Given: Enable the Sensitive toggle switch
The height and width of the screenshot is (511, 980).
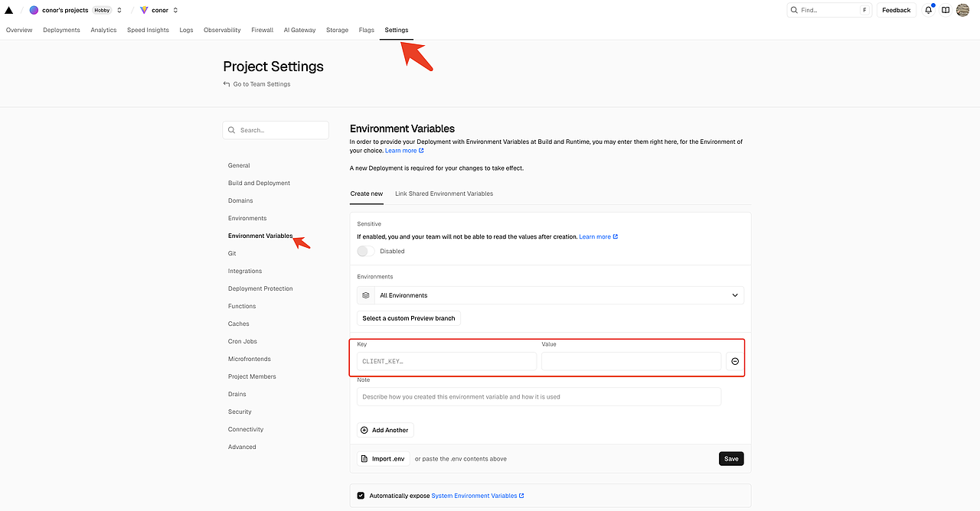Looking at the screenshot, I should coord(366,251).
